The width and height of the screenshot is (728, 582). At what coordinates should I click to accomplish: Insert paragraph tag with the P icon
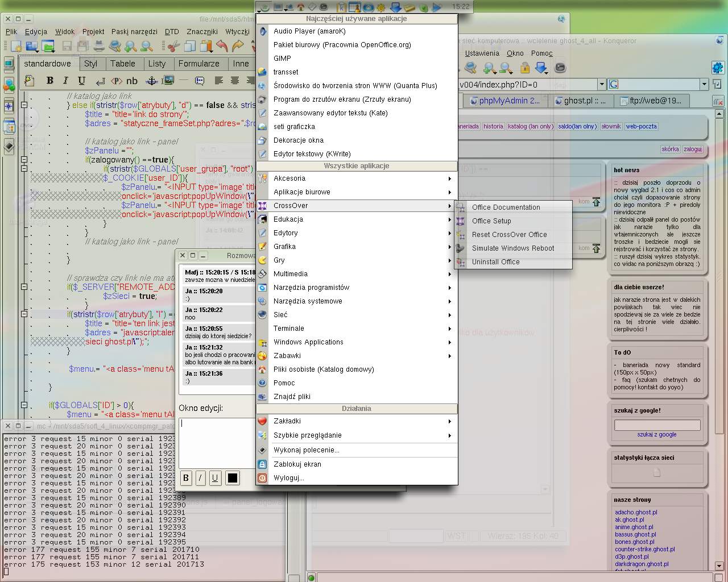(117, 81)
